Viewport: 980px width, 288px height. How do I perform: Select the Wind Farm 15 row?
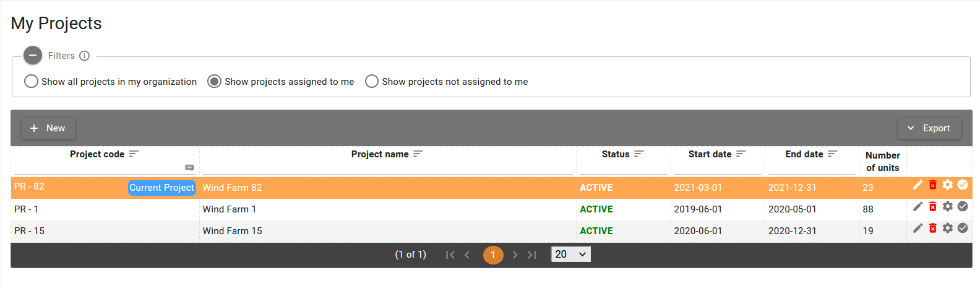pos(388,231)
